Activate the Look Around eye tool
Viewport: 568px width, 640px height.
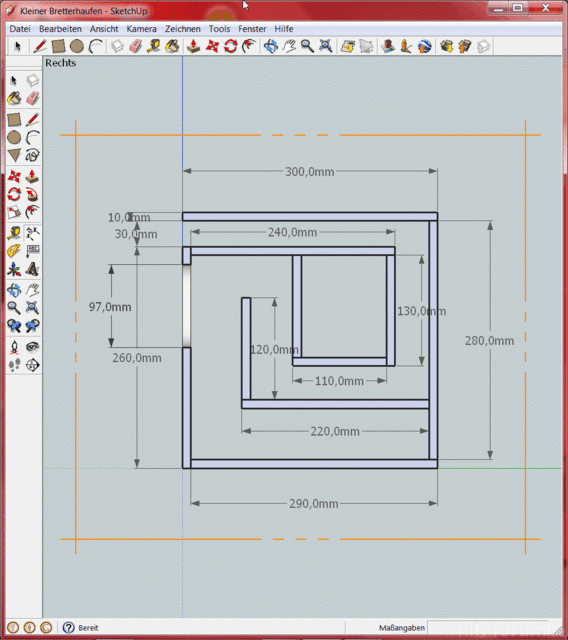(32, 347)
